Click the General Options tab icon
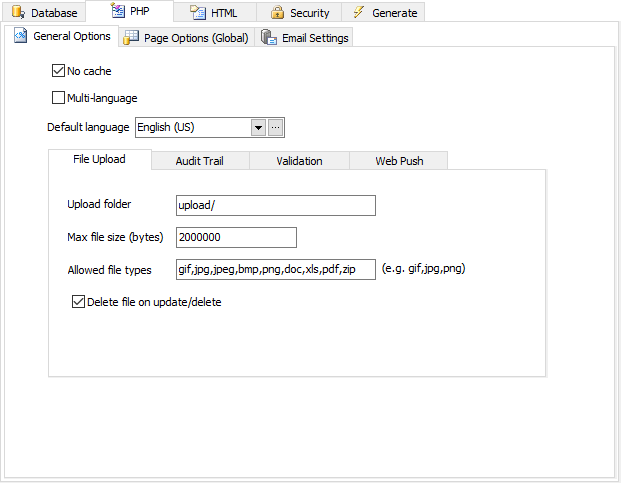The height and width of the screenshot is (483, 621). coord(21,36)
